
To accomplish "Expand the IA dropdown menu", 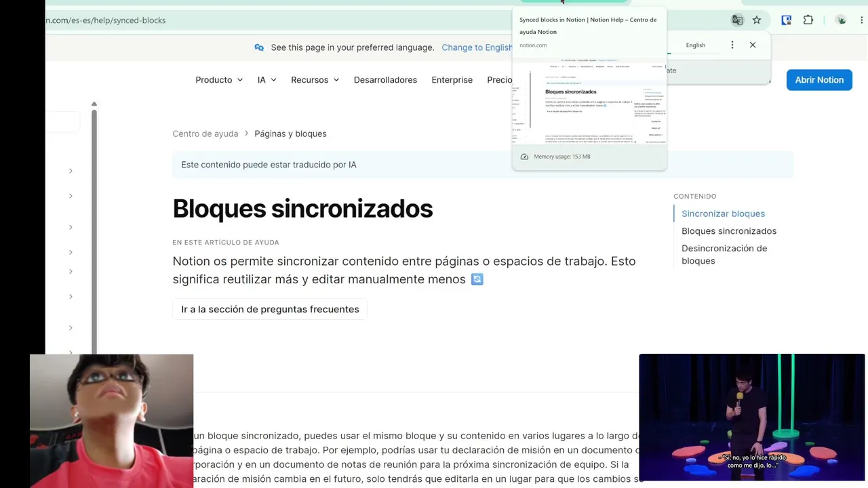I will tap(267, 80).
